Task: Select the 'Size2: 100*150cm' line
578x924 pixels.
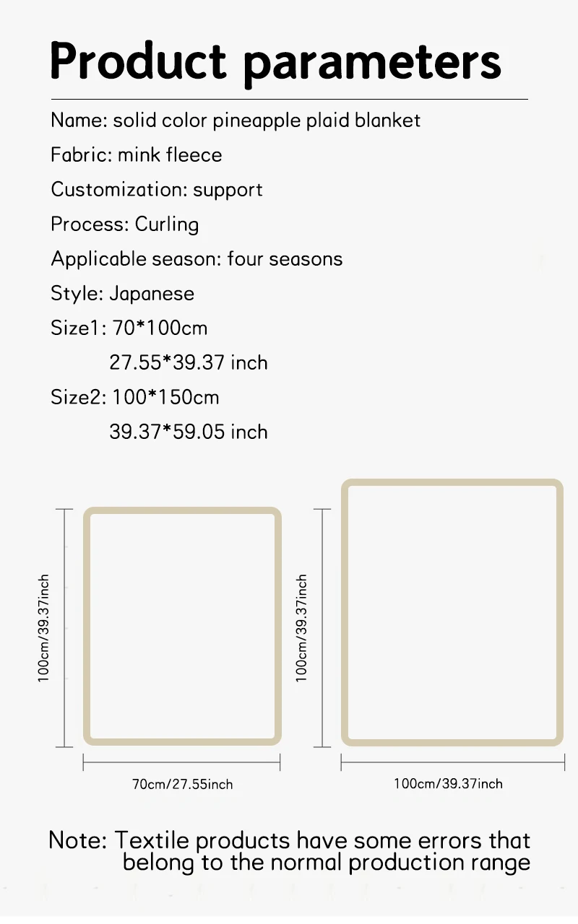Action: click(x=135, y=397)
